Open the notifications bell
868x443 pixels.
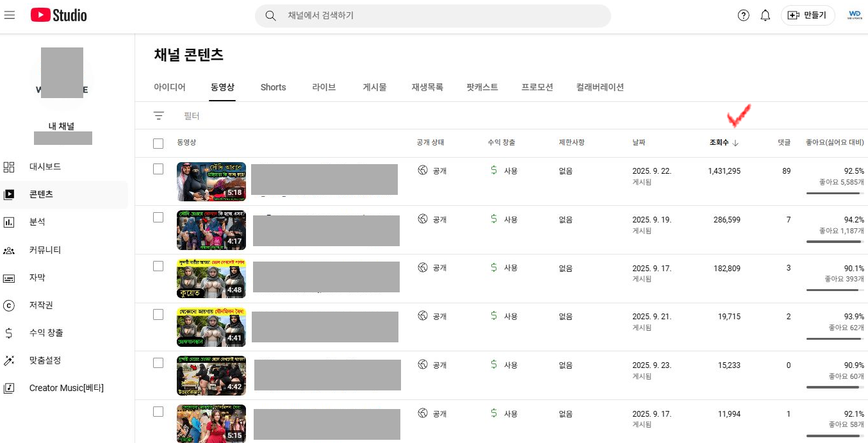coord(765,15)
